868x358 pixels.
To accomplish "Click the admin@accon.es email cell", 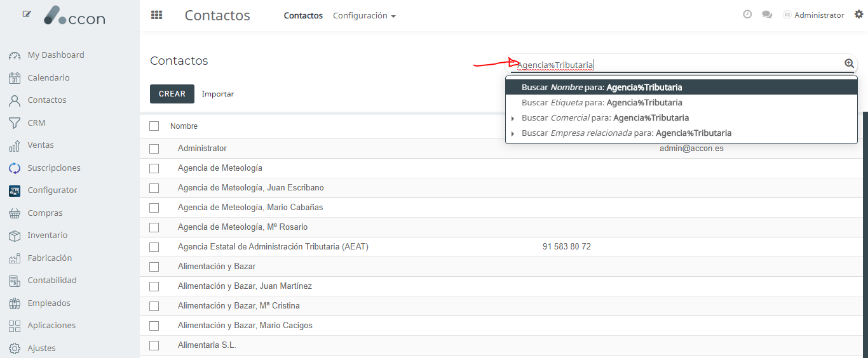I will tap(691, 149).
